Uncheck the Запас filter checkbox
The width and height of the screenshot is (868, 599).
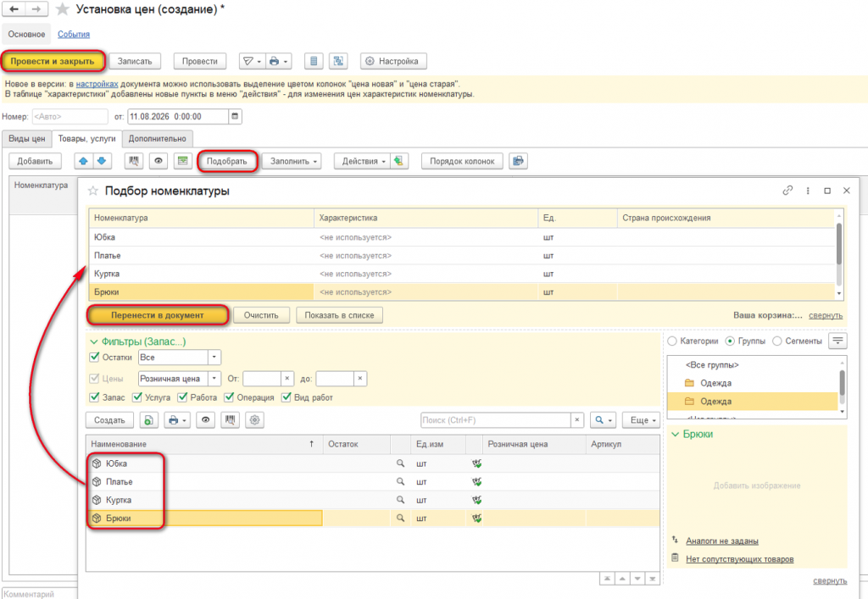coord(94,397)
